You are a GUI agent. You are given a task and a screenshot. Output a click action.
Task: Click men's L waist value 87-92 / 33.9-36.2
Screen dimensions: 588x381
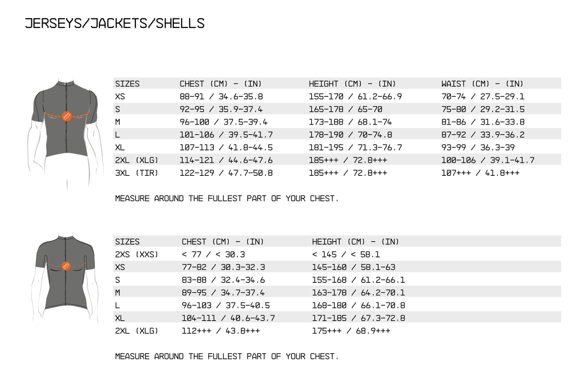[483, 135]
